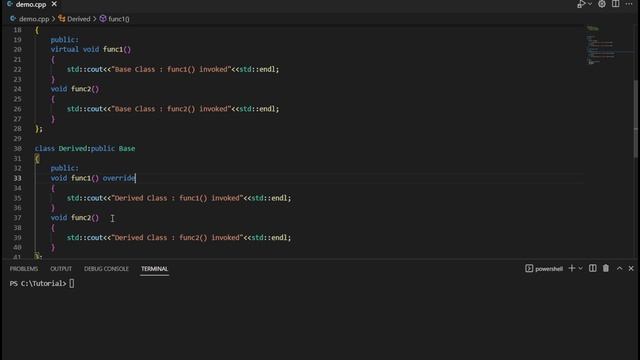
Task: Click the gear icon in the editor toolbar
Action: point(602,4)
